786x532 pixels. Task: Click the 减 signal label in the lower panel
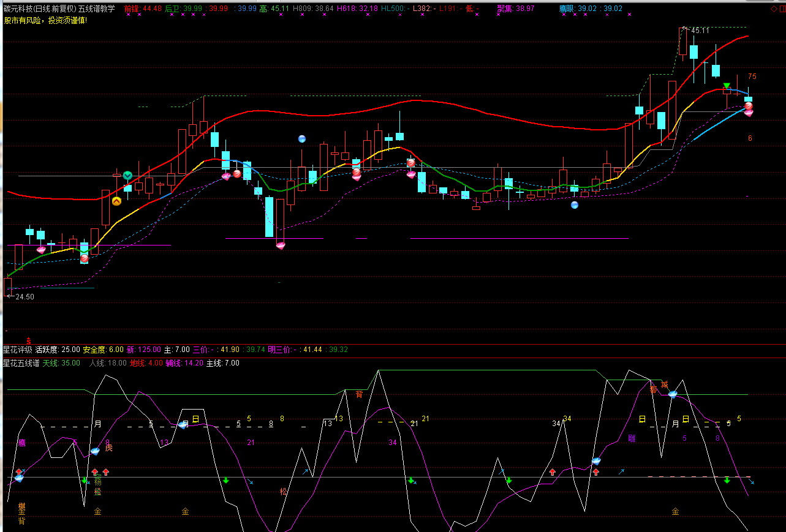[x=665, y=384]
